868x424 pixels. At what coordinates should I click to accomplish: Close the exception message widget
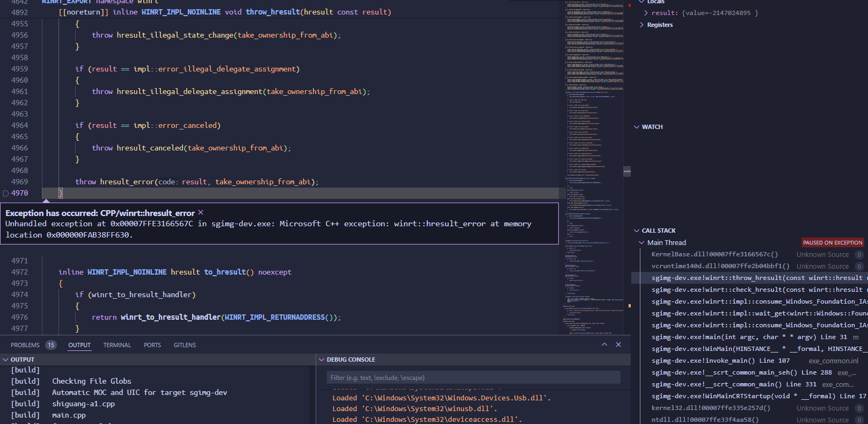coord(201,213)
